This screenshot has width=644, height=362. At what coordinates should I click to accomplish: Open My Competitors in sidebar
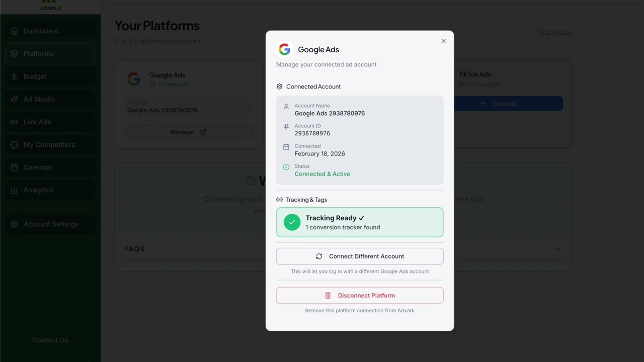pos(50,145)
